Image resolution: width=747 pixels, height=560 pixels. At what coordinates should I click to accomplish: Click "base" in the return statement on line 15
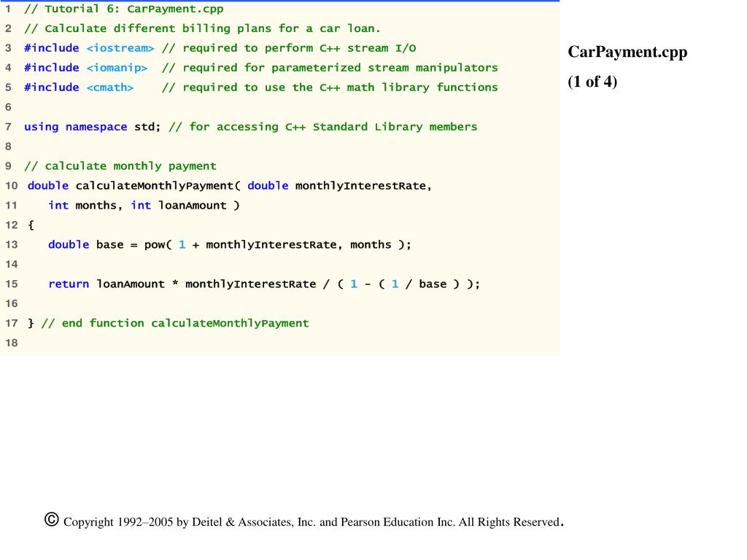(x=433, y=284)
